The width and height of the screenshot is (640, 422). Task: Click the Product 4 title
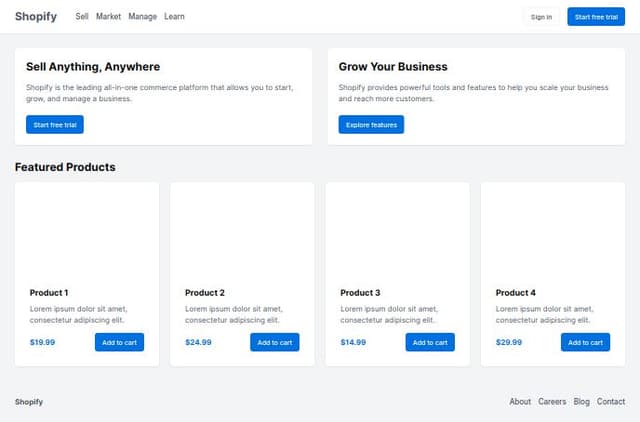pyautogui.click(x=516, y=293)
